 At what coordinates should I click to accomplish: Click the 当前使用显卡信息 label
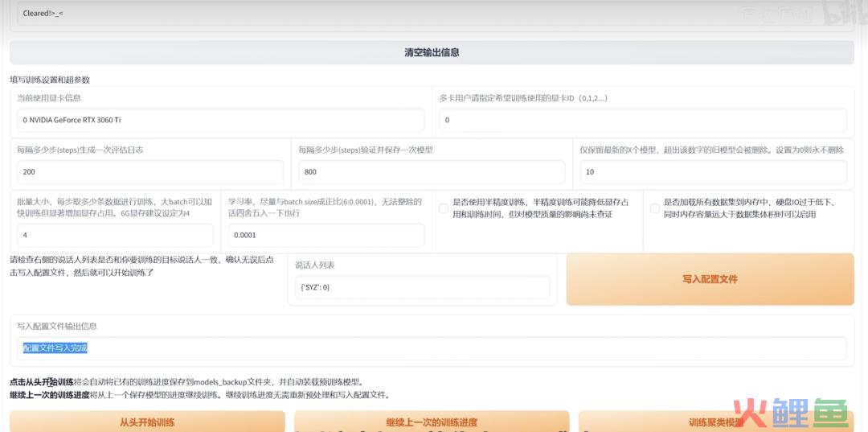click(49, 98)
